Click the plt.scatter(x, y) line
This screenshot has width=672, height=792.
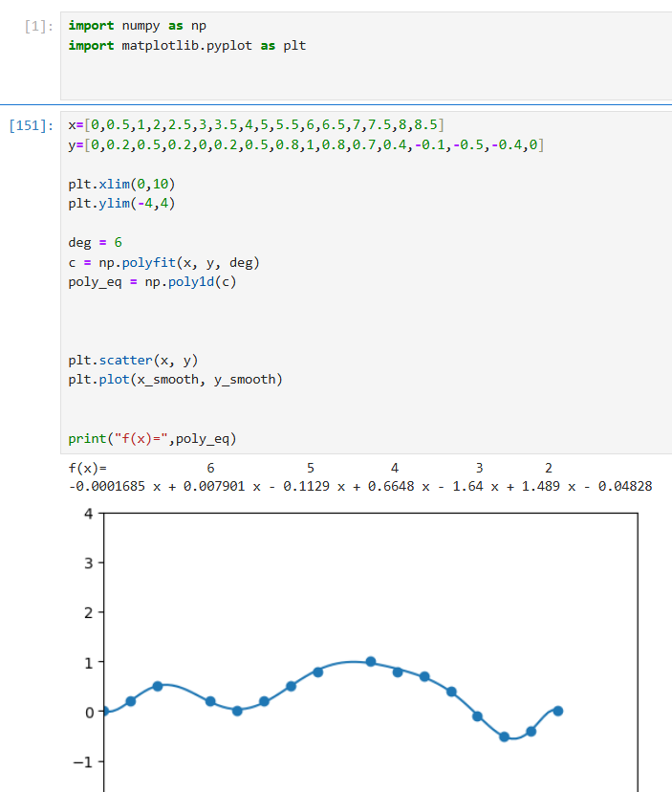(133, 361)
